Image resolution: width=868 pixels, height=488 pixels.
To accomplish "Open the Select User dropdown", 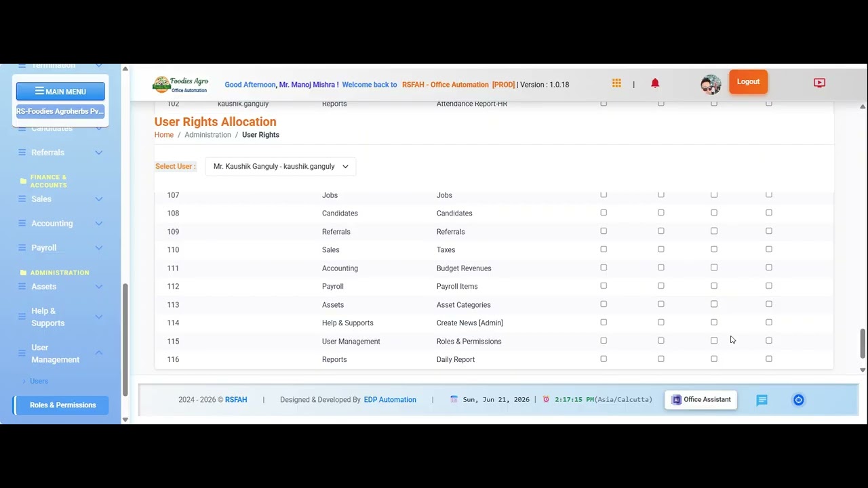I will pos(281,166).
